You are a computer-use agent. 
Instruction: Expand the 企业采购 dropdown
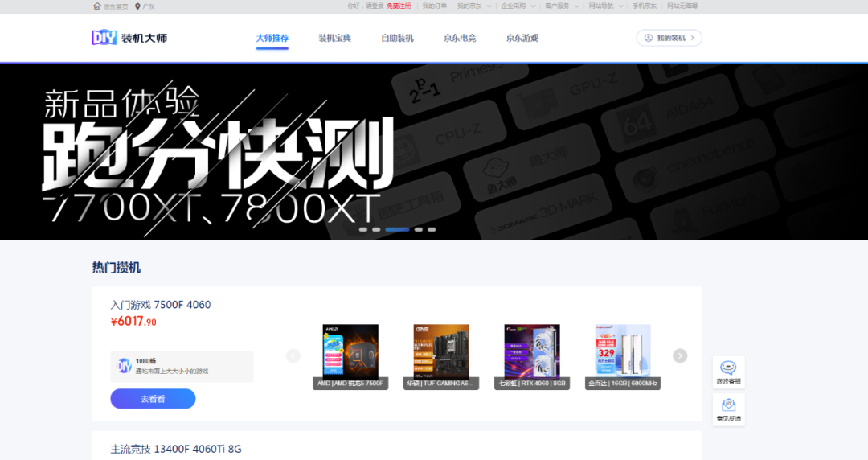tap(518, 6)
